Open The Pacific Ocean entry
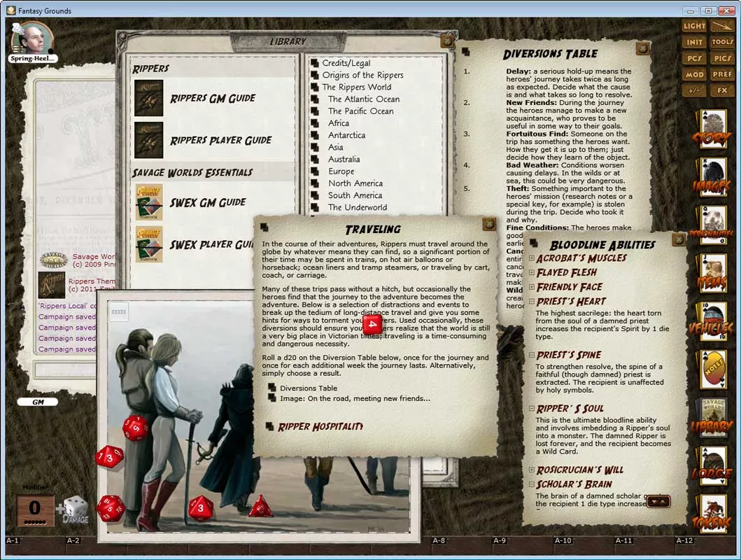741x560 pixels. [353, 111]
